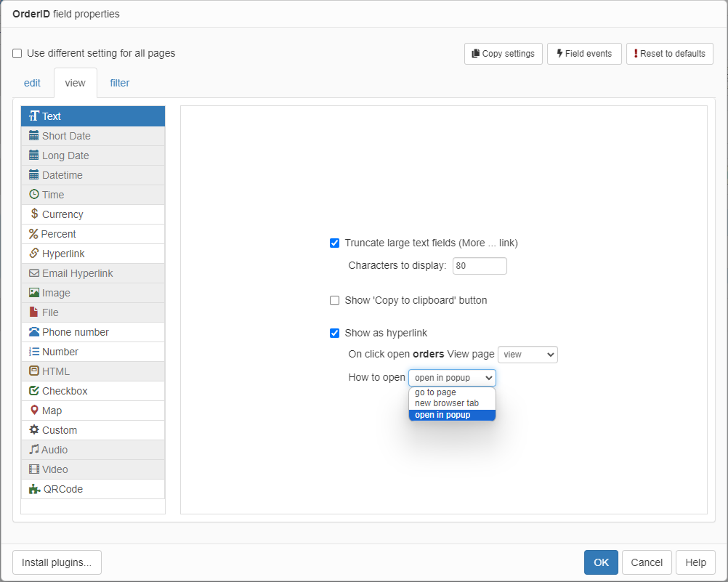Enable Show 'Copy to clipboard' button checkbox

click(x=335, y=300)
